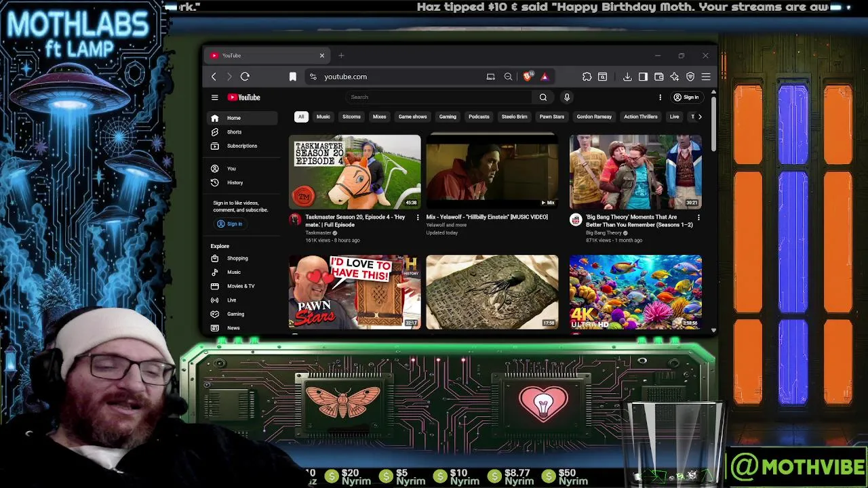The image size is (868, 488).
Task: Click the youtube.com address bar
Action: 400,77
